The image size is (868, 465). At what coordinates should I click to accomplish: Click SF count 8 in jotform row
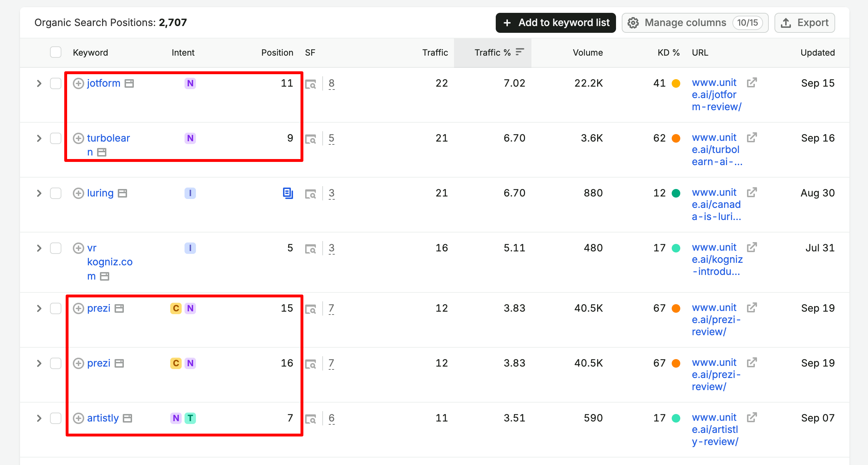[332, 83]
